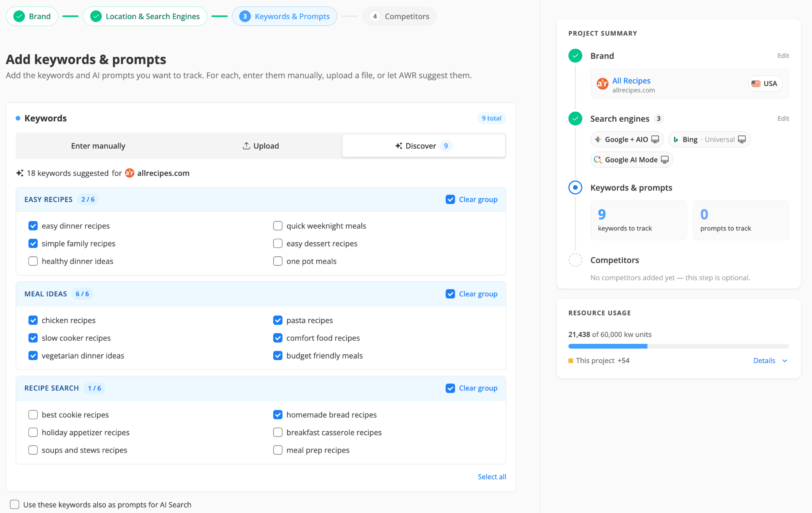The width and height of the screenshot is (812, 513).
Task: Go to Brand wizard step
Action: point(32,16)
